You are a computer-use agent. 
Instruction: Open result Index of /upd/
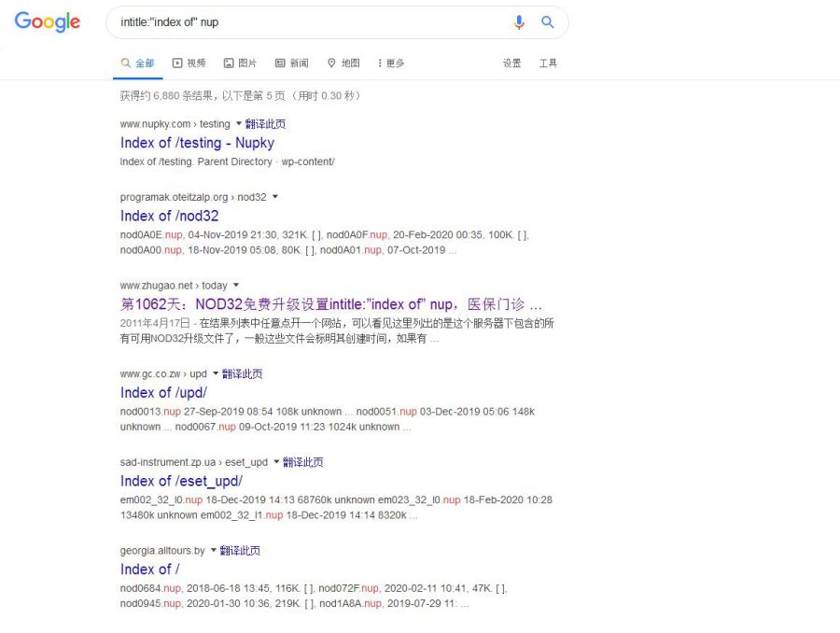pos(163,393)
